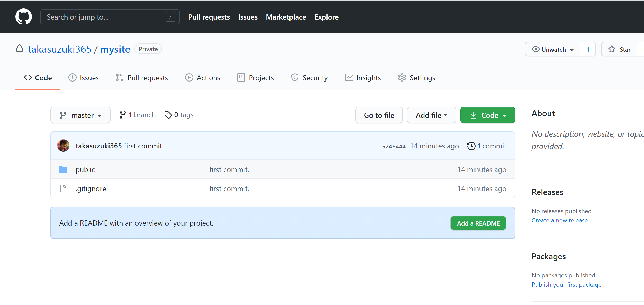Image resolution: width=644 pixels, height=305 pixels.
Task: Click the Packages heading
Action: [x=549, y=256]
